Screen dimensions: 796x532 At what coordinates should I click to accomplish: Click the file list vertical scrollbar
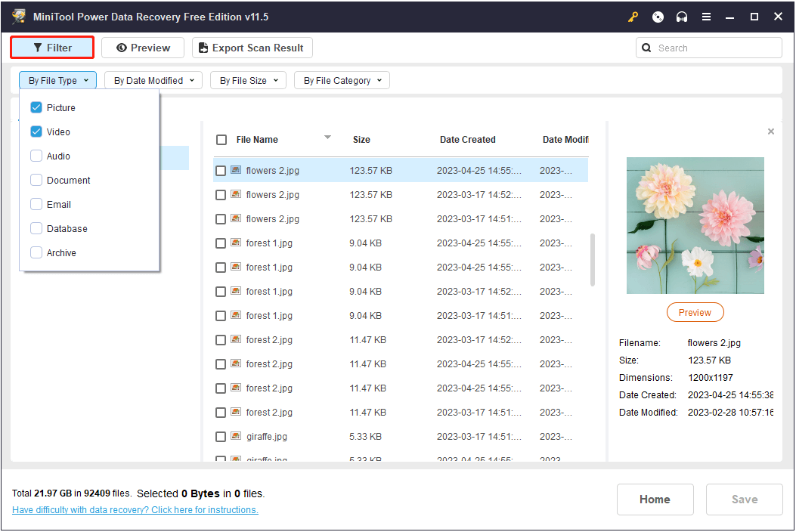coord(593,259)
